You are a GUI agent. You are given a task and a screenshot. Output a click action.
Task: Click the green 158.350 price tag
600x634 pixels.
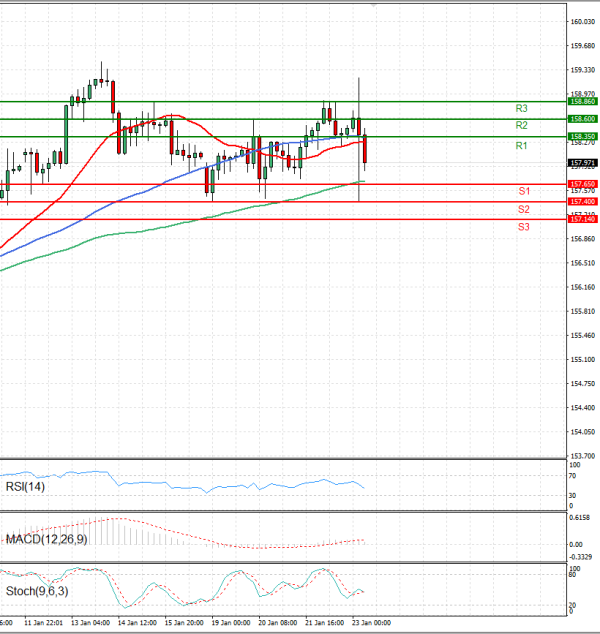[x=582, y=136]
